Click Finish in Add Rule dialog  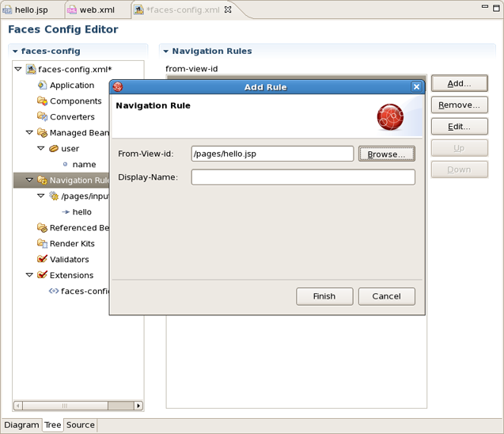click(324, 296)
